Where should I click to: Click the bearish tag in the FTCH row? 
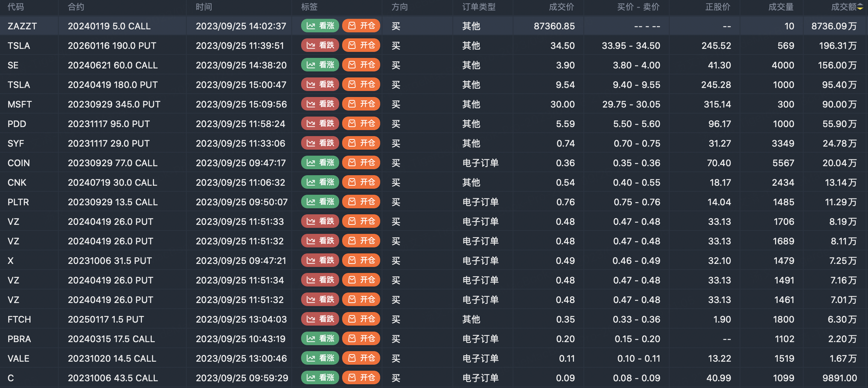point(320,319)
